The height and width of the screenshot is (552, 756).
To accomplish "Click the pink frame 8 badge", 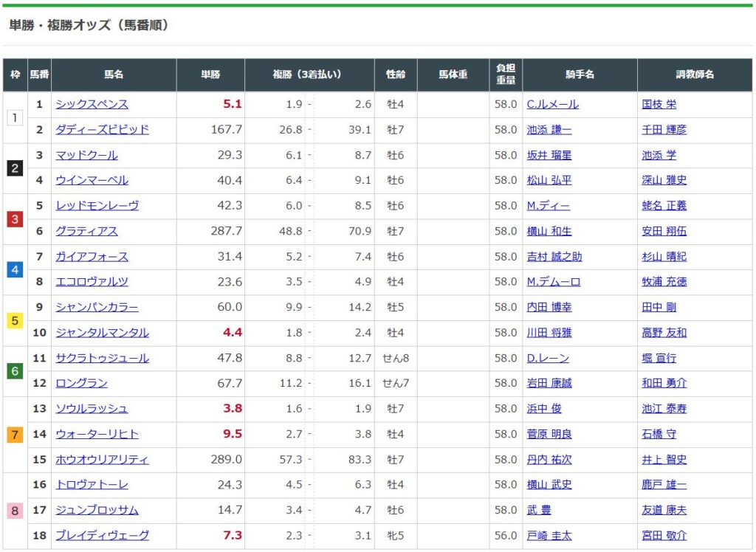I will [x=15, y=510].
